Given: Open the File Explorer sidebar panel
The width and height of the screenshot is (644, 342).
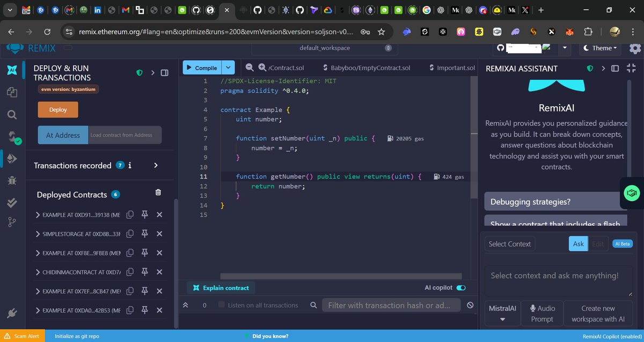Looking at the screenshot, I should point(12,92).
